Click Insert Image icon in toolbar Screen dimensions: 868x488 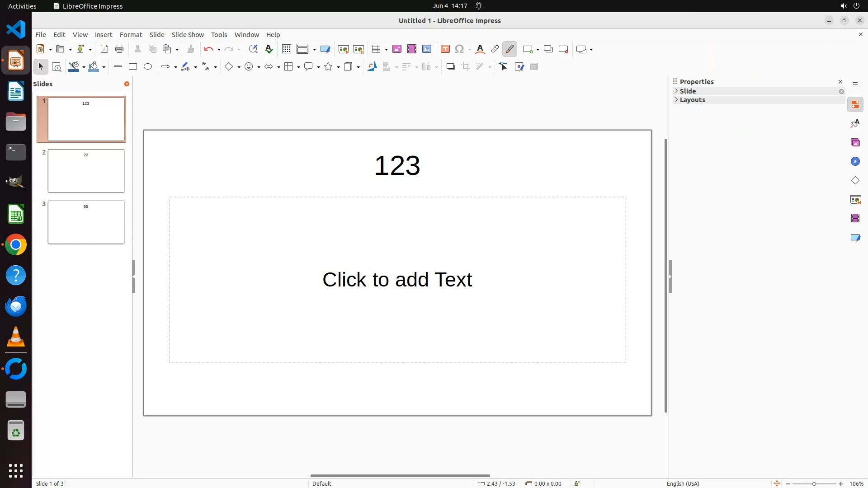(397, 49)
